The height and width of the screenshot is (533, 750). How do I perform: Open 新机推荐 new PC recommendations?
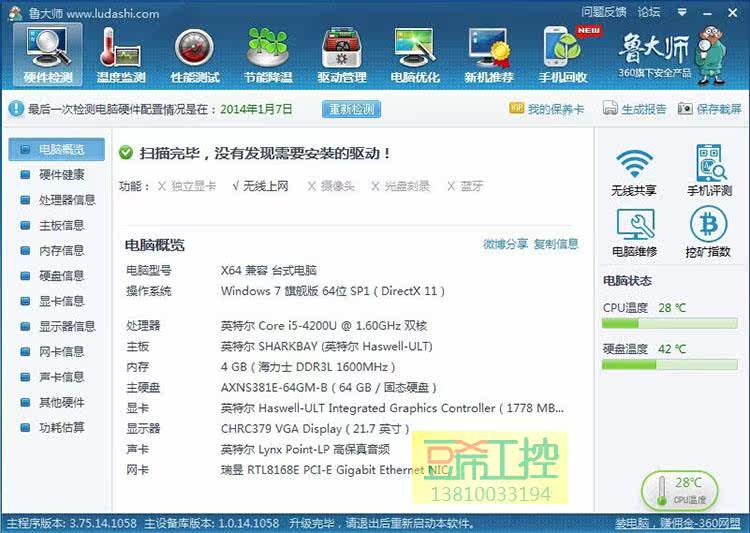click(488, 54)
